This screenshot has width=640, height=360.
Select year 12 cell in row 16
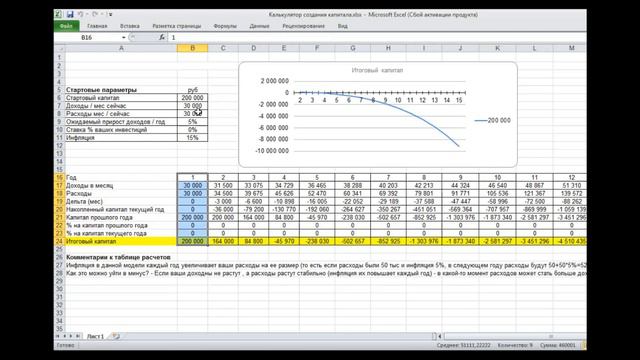(x=571, y=178)
